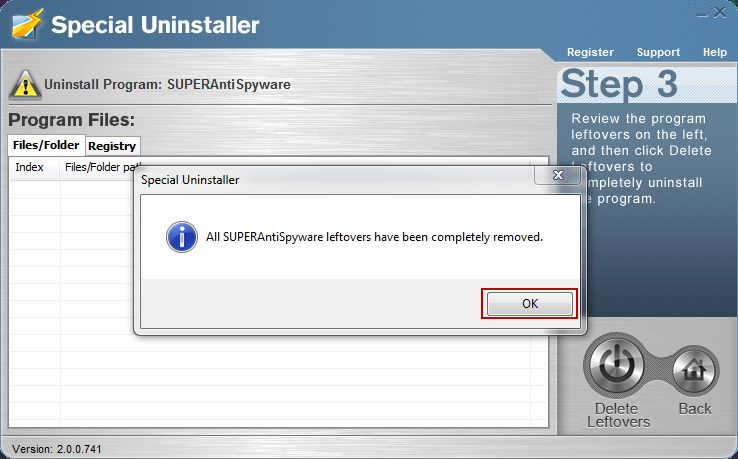Viewport: 738px width, 459px height.
Task: Open the Register link
Action: (x=590, y=52)
